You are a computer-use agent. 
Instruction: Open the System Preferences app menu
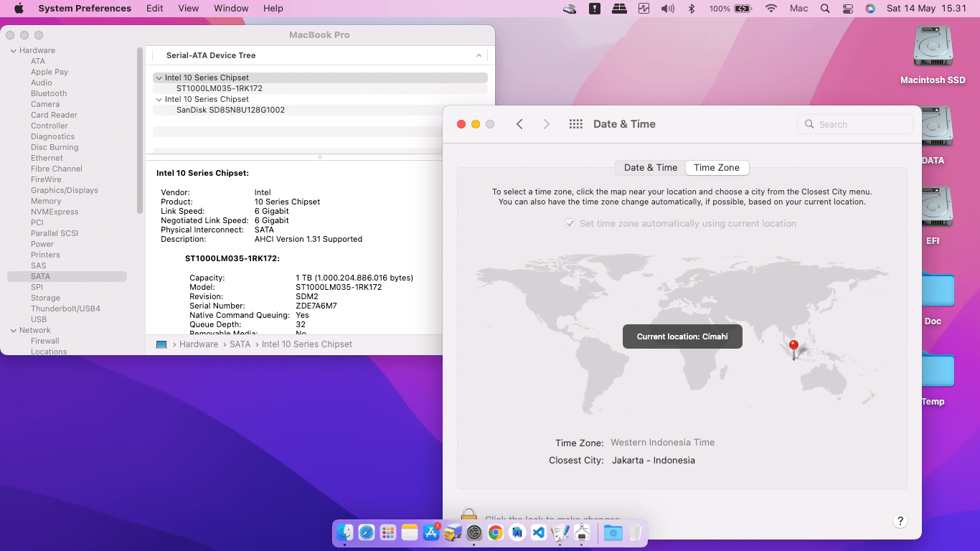pos(85,9)
